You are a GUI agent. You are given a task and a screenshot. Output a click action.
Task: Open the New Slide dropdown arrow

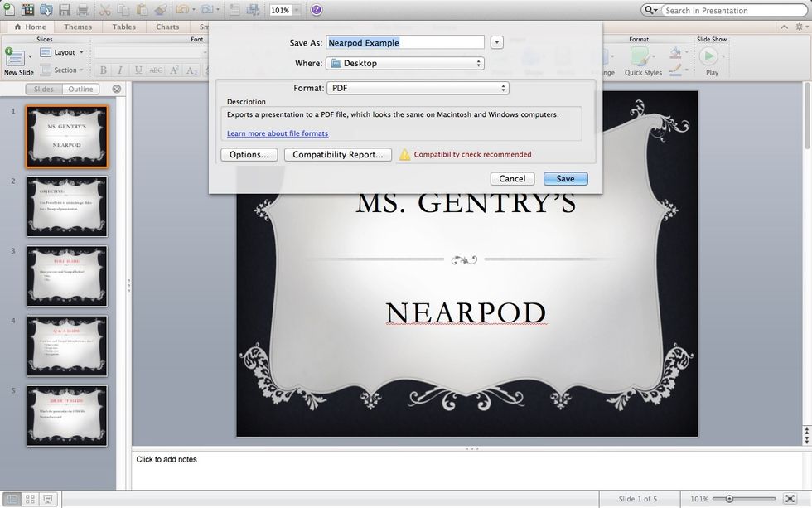pos(30,56)
